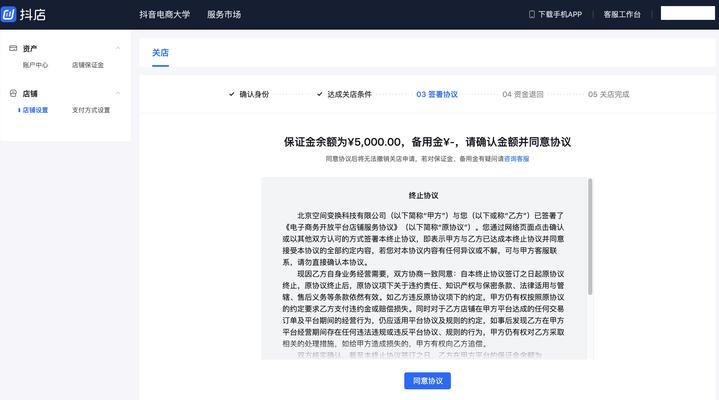Collapse the 店铺 sidebar section
This screenshot has height=400, width=719.
(117, 93)
